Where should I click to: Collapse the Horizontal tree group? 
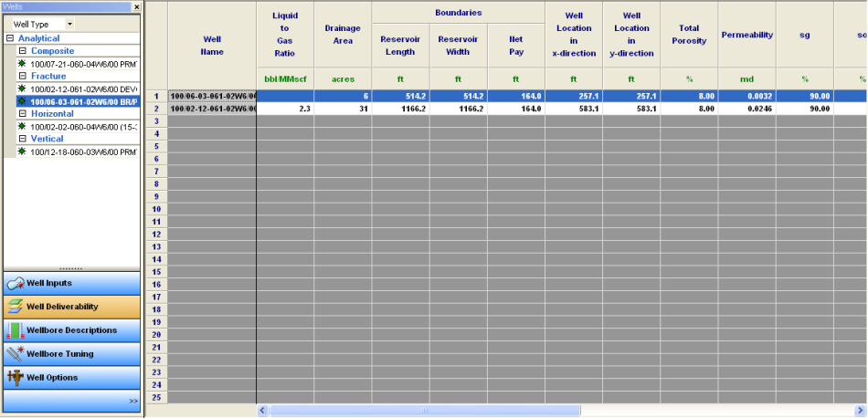click(x=22, y=114)
